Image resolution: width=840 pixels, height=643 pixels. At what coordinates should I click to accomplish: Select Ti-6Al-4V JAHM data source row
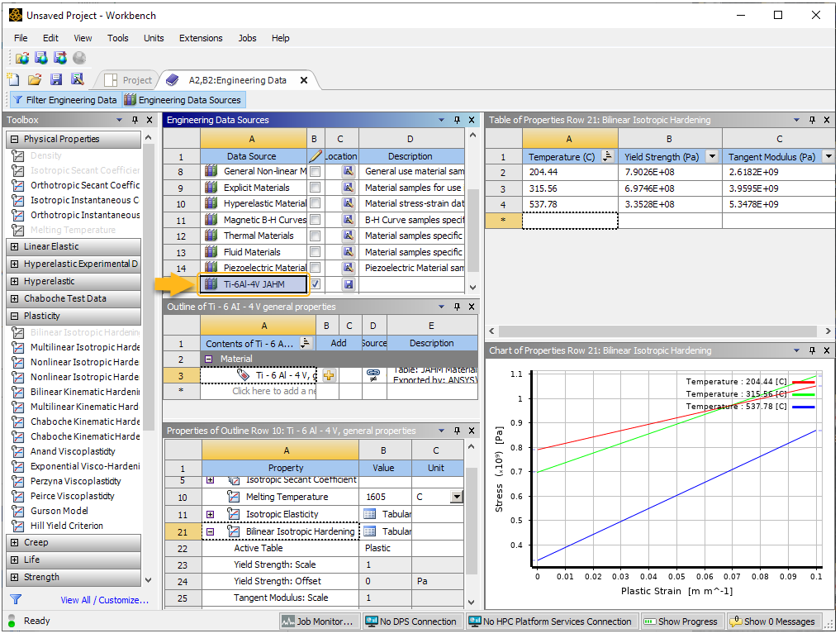click(254, 284)
